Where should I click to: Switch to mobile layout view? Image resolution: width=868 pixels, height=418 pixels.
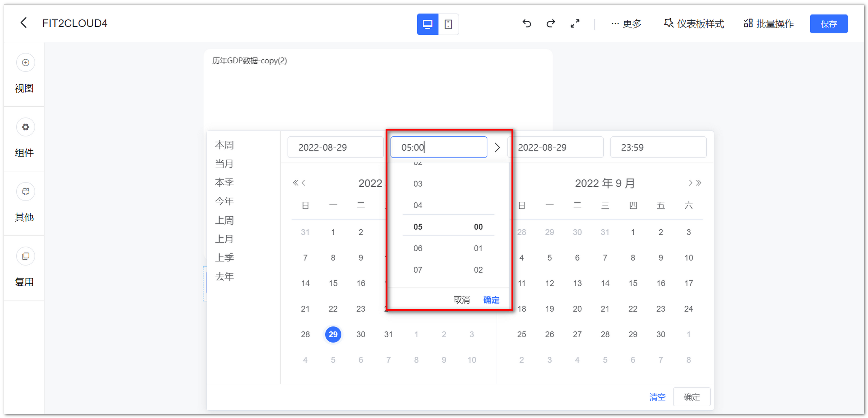pos(448,24)
